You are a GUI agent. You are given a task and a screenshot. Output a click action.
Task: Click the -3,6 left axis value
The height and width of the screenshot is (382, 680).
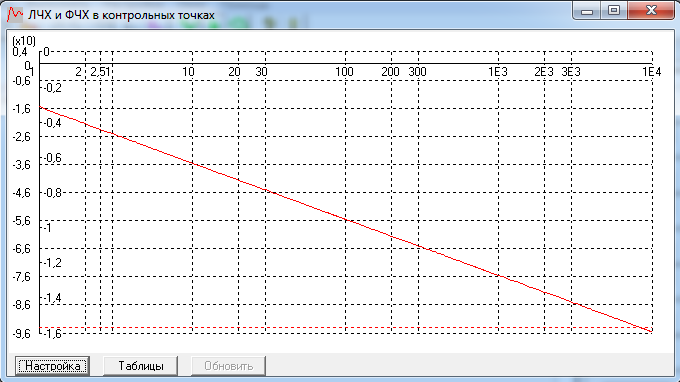pyautogui.click(x=22, y=165)
